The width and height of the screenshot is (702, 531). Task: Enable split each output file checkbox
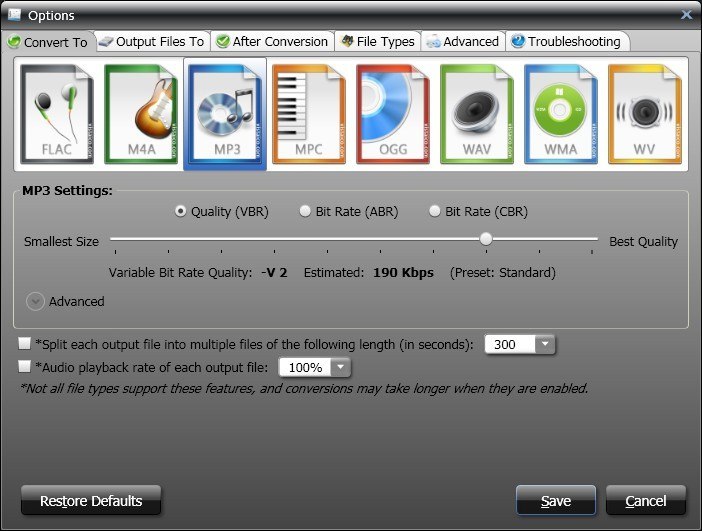pos(24,343)
